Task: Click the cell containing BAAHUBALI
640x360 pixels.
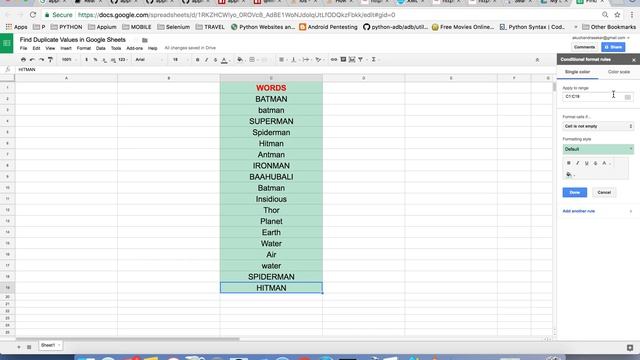Action: pyautogui.click(x=271, y=177)
